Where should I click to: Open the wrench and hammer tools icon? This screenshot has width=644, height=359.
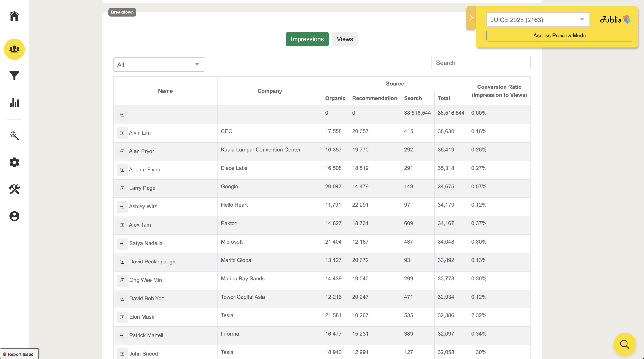(14, 189)
